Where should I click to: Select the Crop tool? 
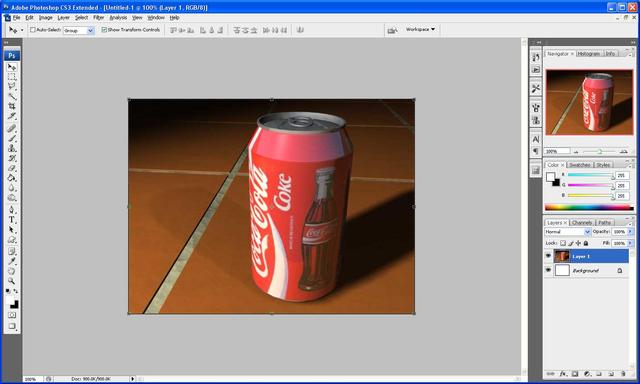12,106
